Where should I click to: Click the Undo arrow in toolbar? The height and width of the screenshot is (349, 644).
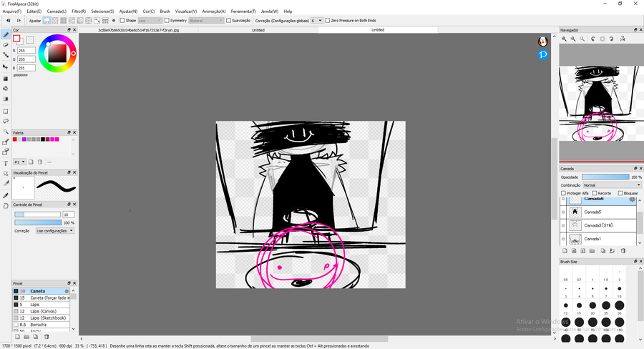click(x=8, y=21)
